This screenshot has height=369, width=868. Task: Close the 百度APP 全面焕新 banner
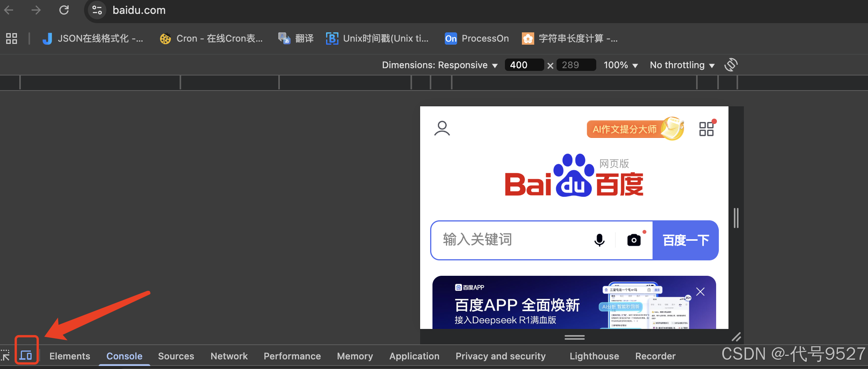pyautogui.click(x=700, y=292)
